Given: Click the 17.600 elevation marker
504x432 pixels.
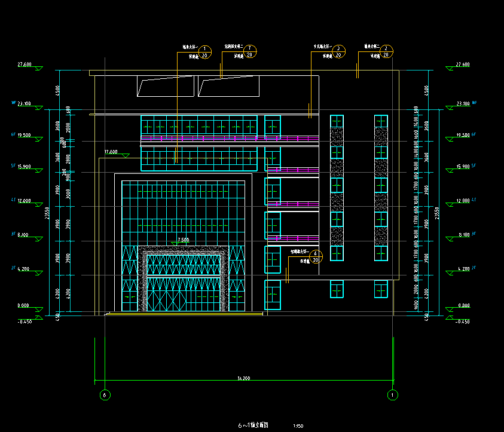Looking at the screenshot, I should tap(111, 152).
